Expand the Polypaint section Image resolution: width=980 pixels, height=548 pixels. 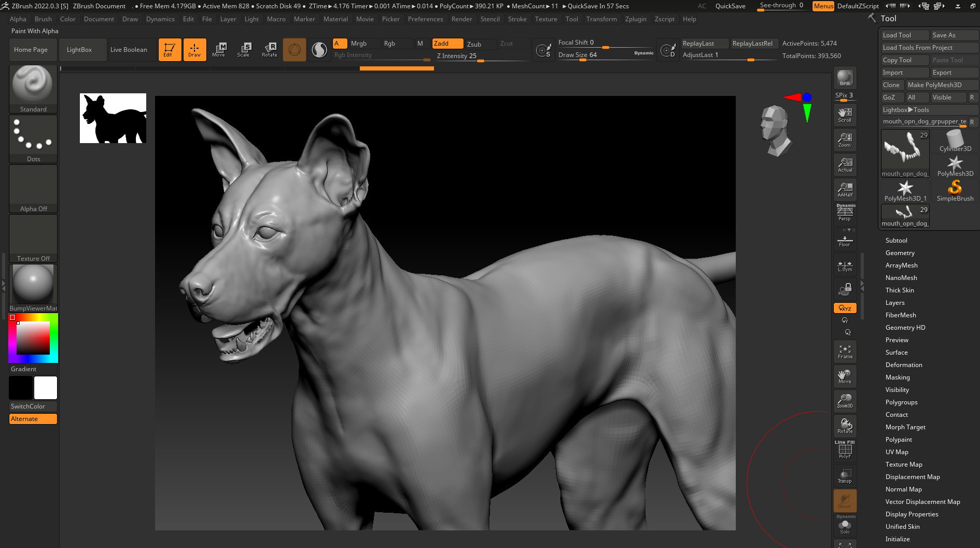[x=899, y=440]
